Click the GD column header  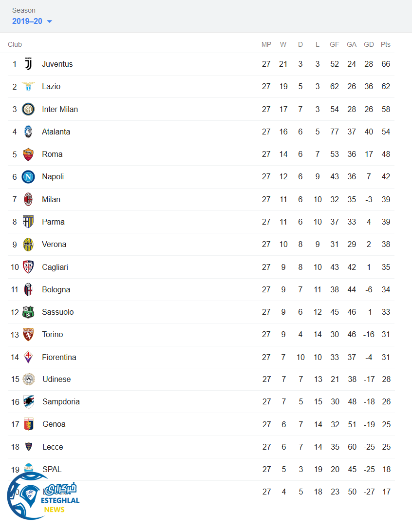coord(369,44)
